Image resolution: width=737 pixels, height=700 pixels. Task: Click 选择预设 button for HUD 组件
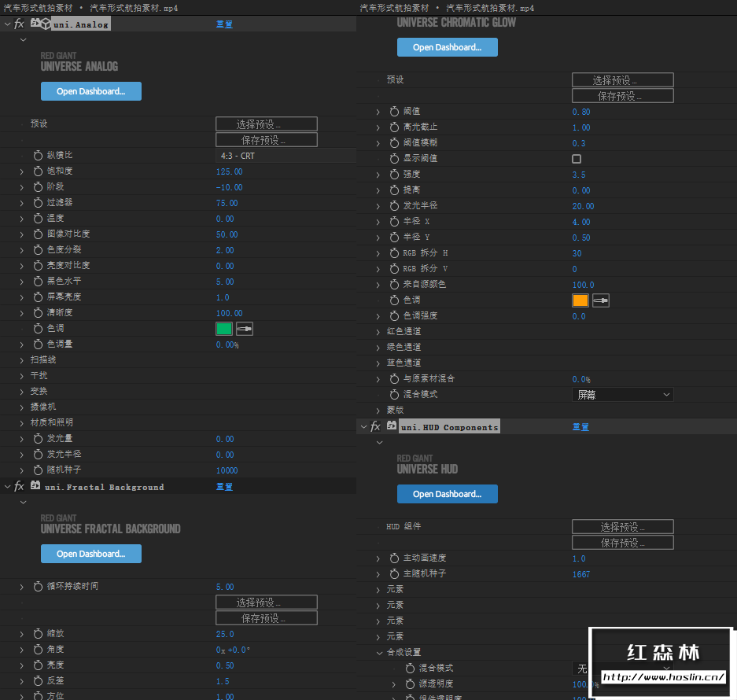pos(623,526)
